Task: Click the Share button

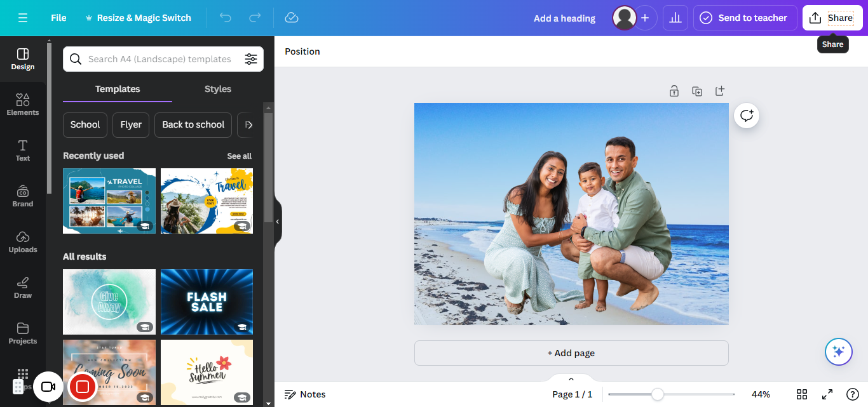Action: coord(832,18)
